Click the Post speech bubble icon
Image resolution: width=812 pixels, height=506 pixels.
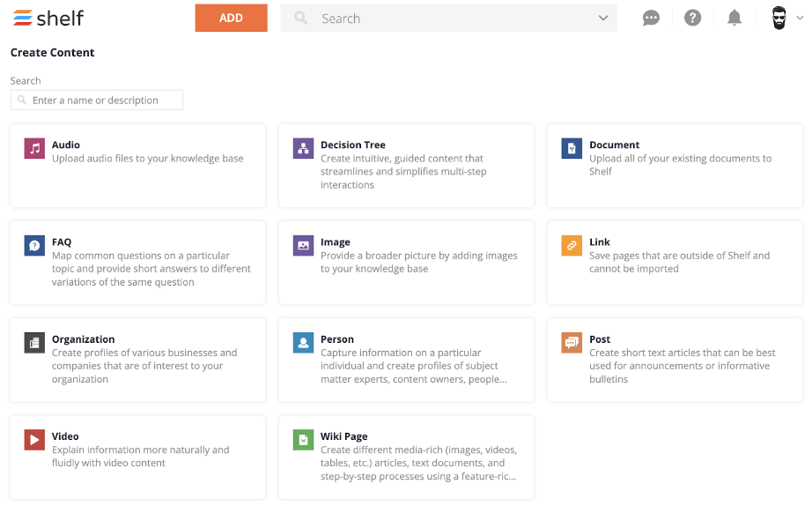pyautogui.click(x=572, y=343)
